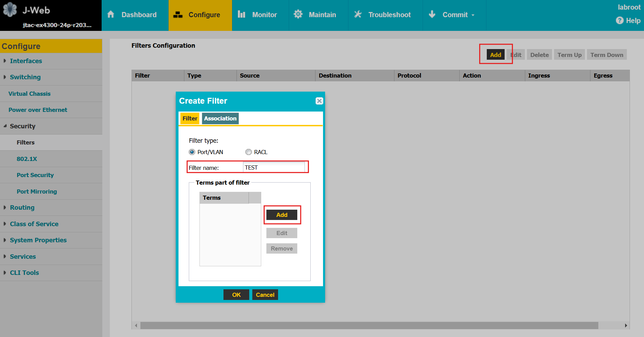Select the Port/VLAN filter type

pyautogui.click(x=192, y=152)
